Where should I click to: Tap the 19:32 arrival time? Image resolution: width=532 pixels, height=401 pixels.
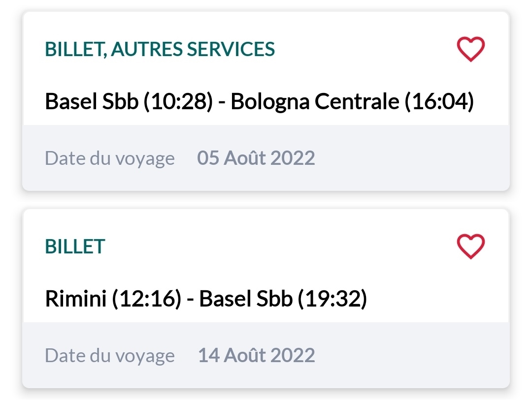pos(332,299)
